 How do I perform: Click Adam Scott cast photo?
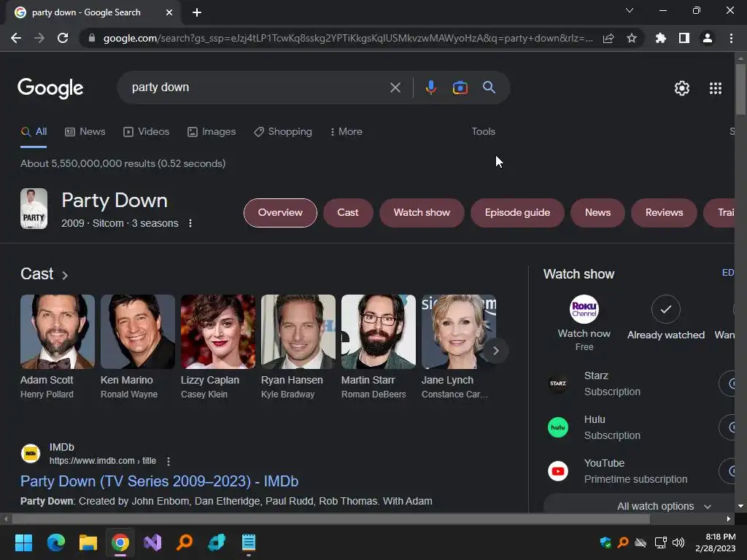pos(58,332)
